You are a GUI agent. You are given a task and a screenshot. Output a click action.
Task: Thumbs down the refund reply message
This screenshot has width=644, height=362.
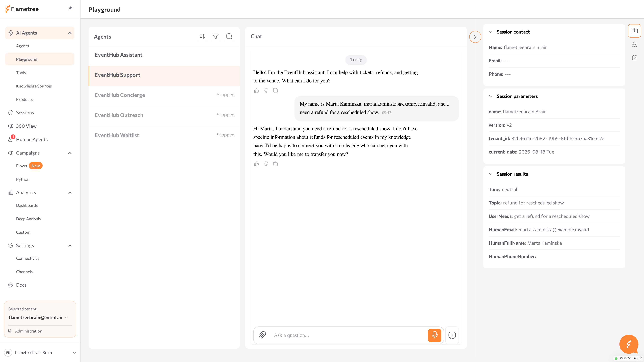[266, 164]
